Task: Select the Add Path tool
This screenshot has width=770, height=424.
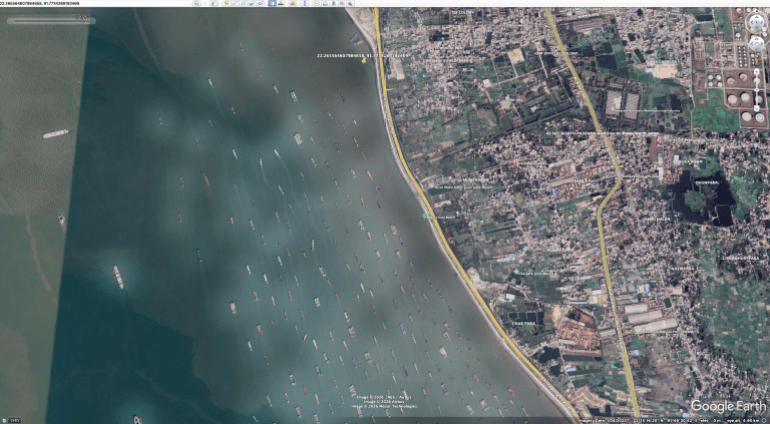Action: click(x=243, y=3)
